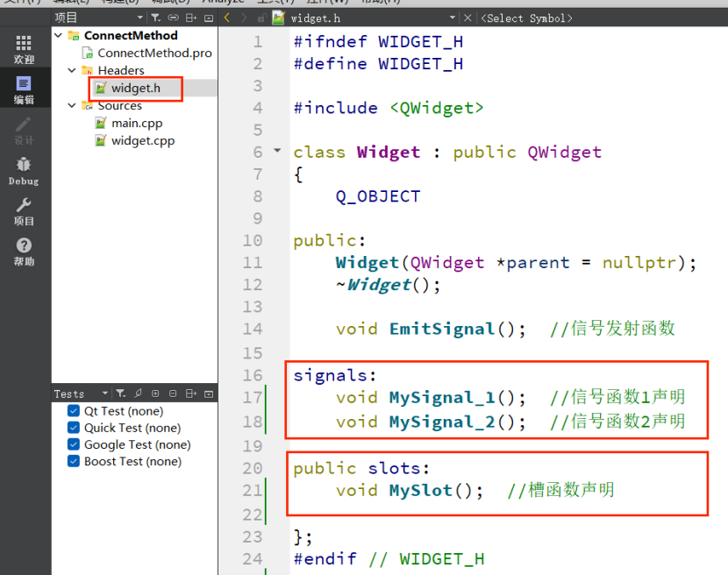728x575 pixels.
Task: Toggle the Quick Test checkbox
Action: [74, 428]
